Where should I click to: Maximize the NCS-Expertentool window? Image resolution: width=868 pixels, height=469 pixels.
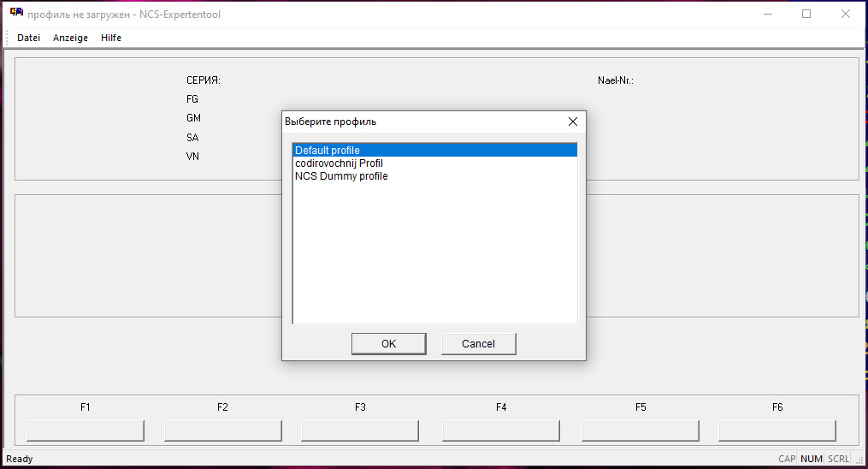tap(806, 14)
